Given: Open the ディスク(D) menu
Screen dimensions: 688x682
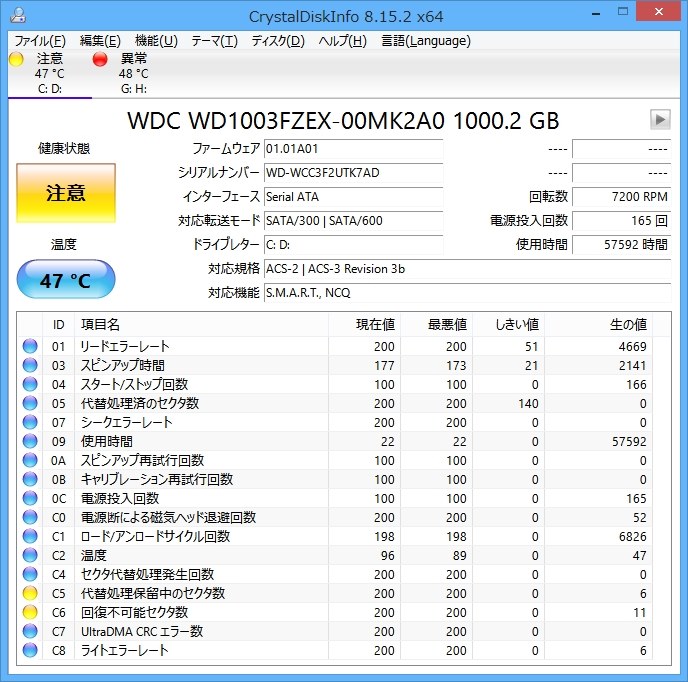Looking at the screenshot, I should (x=278, y=41).
